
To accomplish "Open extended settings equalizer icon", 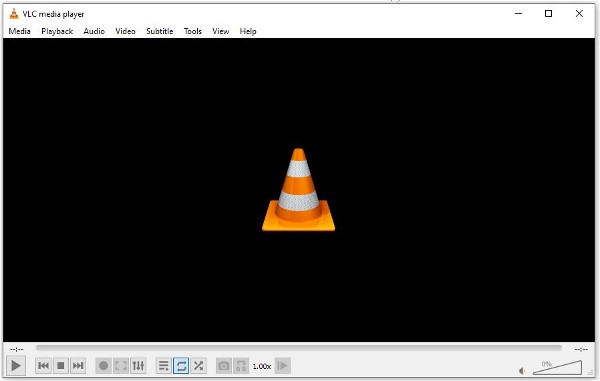I will tap(138, 366).
